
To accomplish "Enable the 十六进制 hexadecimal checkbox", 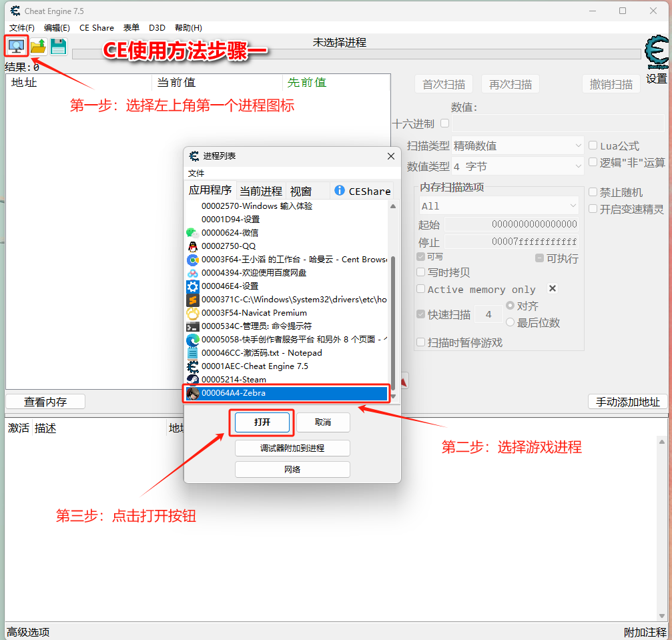I will click(x=445, y=123).
